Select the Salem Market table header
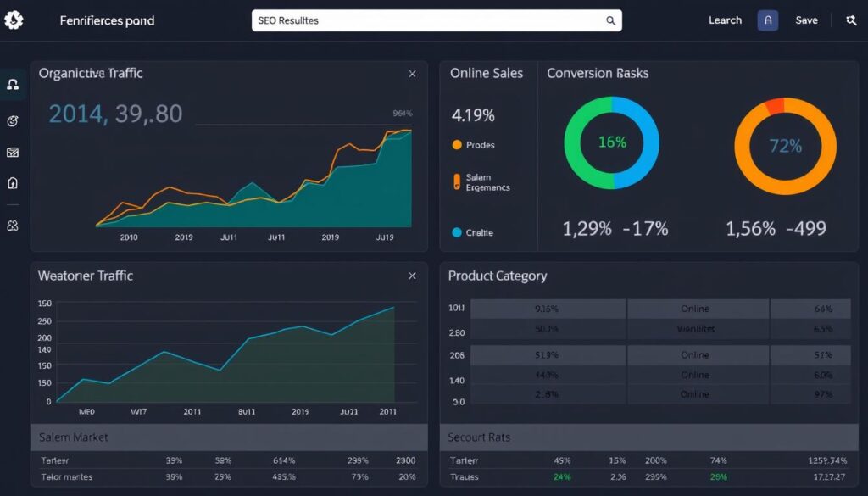 (74, 437)
